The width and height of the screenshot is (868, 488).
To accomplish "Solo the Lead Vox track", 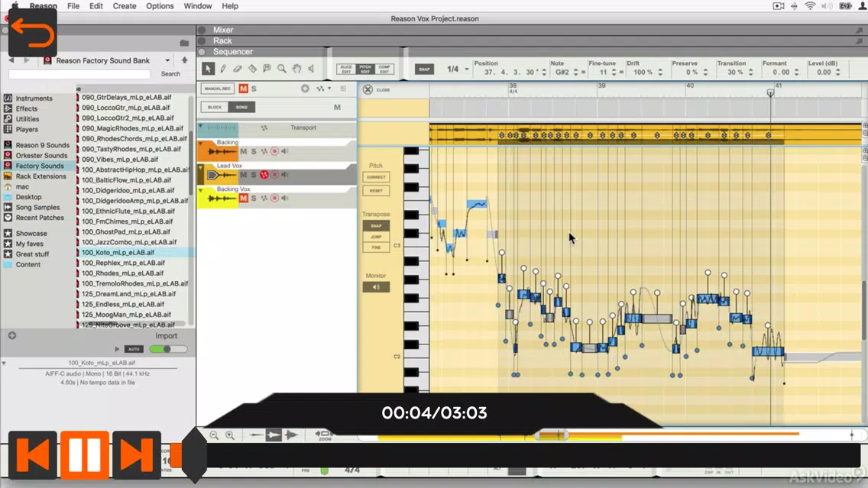I will point(254,175).
